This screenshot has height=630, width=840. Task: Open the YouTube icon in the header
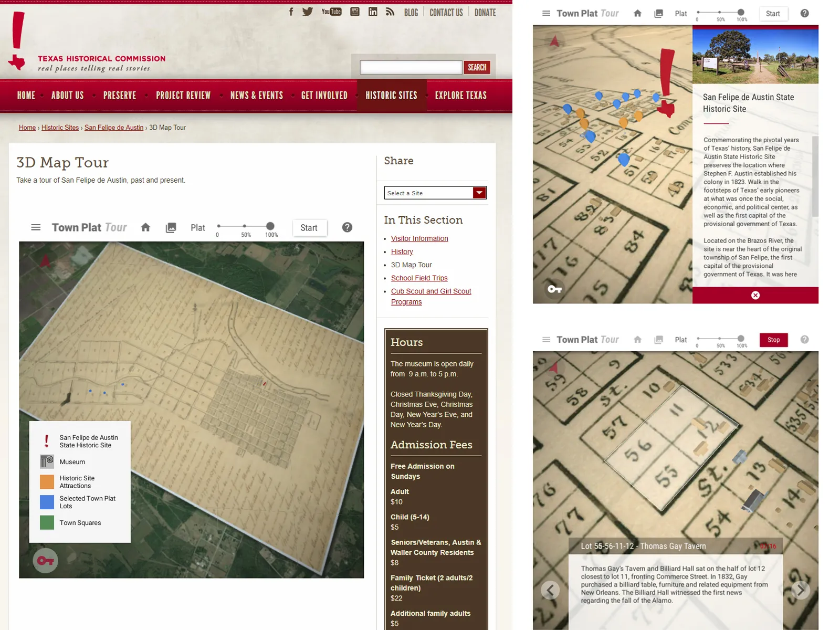click(x=331, y=12)
